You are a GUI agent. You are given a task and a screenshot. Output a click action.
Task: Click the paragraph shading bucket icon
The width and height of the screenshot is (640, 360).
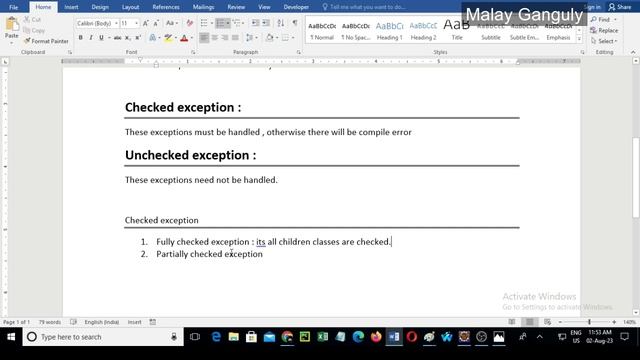(269, 38)
